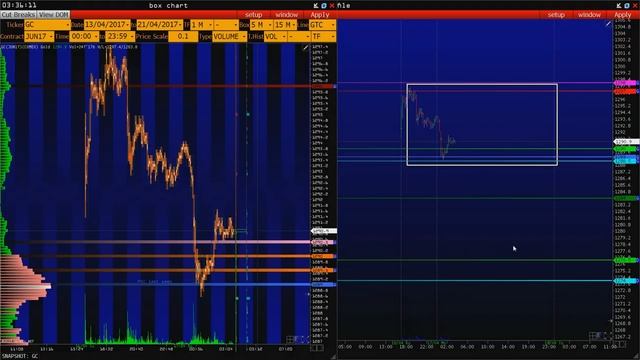Open the start time 00:00 dropdown

84,36
